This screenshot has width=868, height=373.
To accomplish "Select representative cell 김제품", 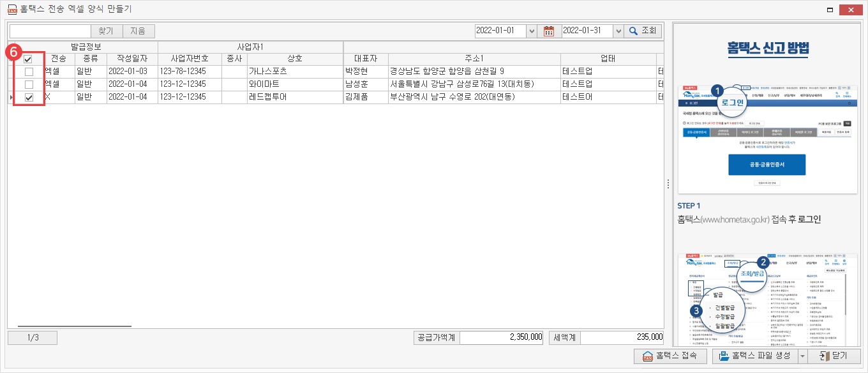I will 366,97.
